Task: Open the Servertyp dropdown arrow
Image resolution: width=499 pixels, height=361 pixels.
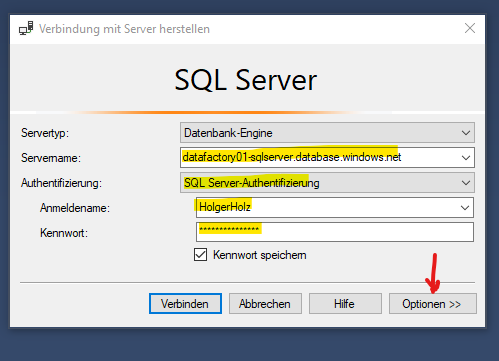Action: pyautogui.click(x=466, y=133)
